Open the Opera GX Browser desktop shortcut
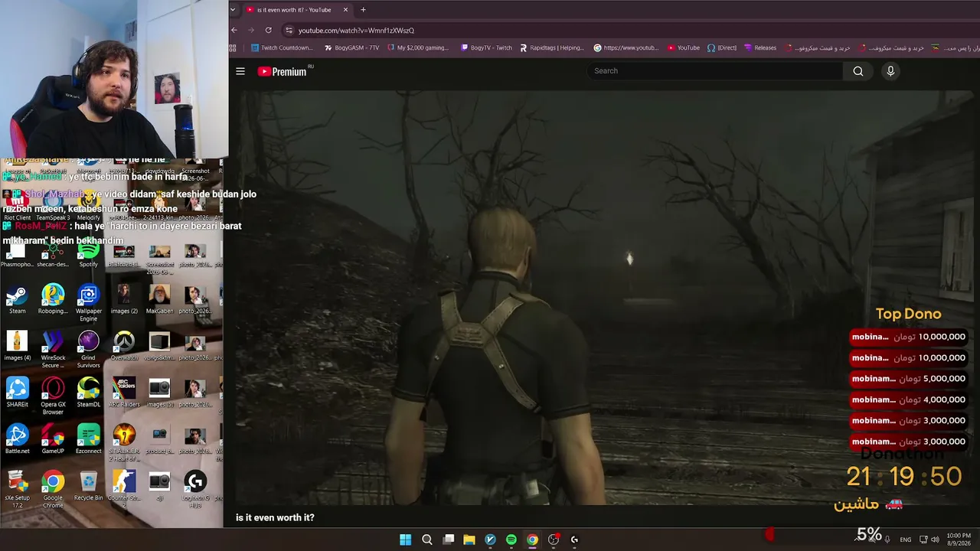 53,396
